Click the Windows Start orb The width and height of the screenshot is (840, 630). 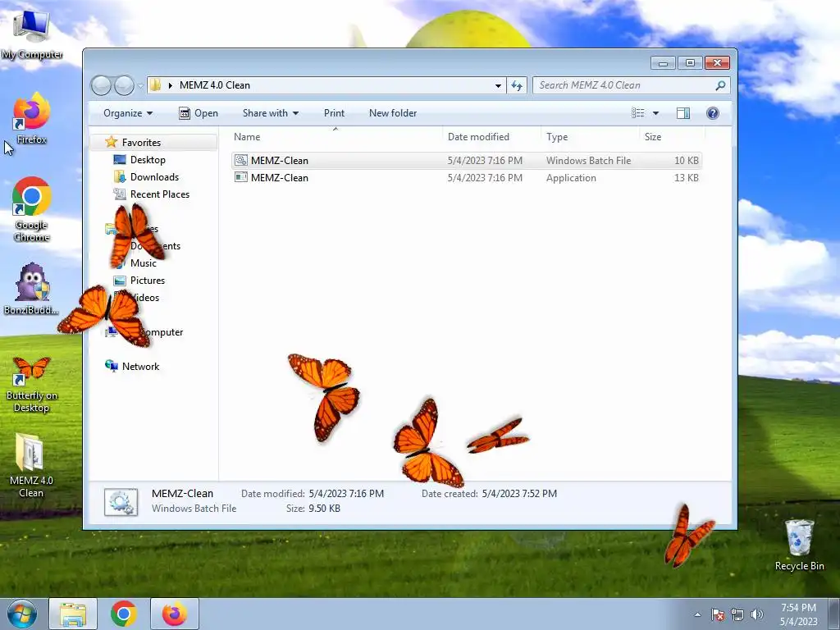[x=22, y=614]
